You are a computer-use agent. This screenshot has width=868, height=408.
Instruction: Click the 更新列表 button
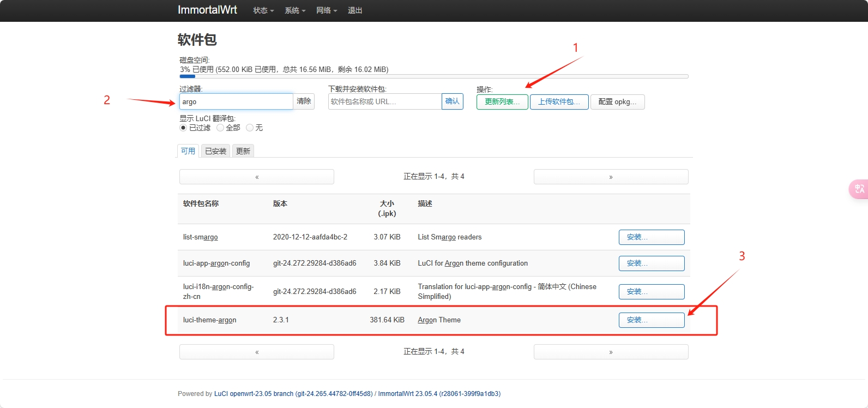[x=502, y=102]
